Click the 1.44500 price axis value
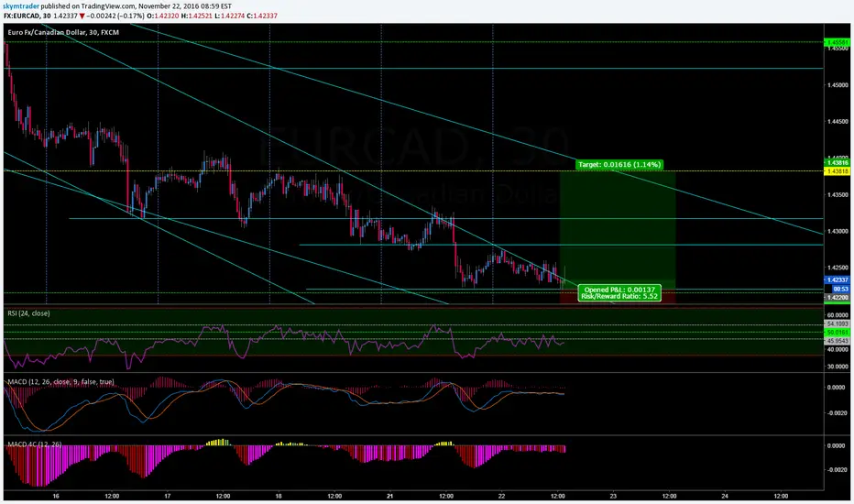Image resolution: width=854 pixels, height=504 pixels. [x=838, y=122]
